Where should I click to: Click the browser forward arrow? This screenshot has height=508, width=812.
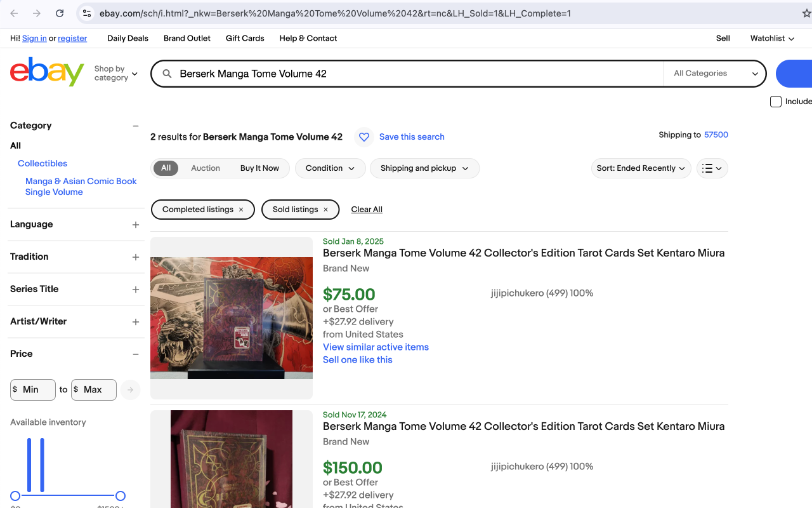point(37,13)
